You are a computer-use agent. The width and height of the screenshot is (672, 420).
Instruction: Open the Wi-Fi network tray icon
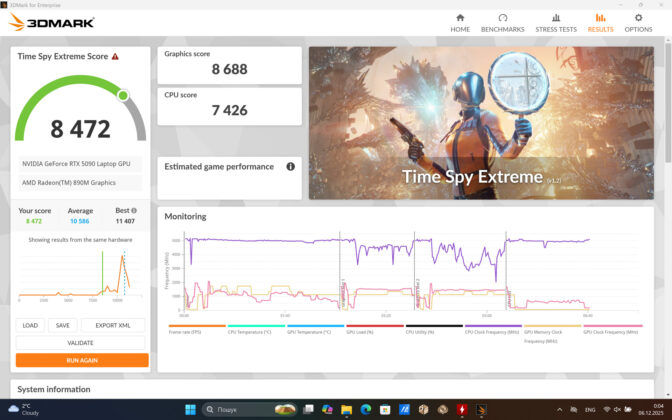pyautogui.click(x=606, y=410)
